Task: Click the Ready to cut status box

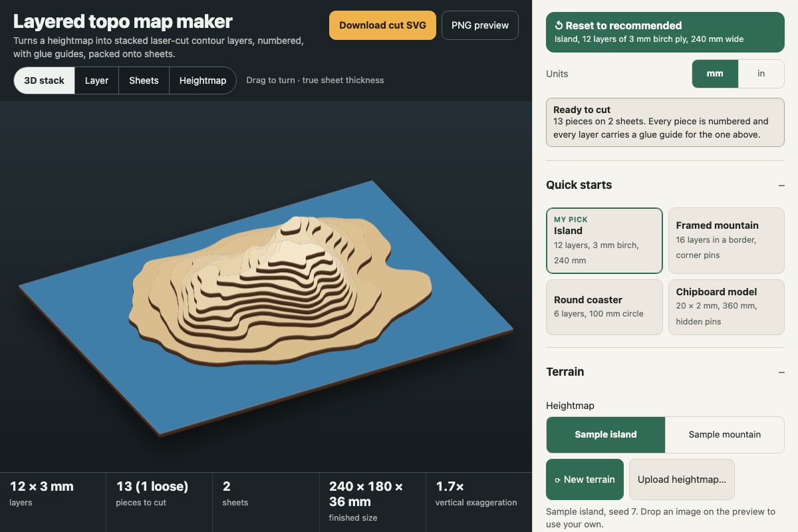Action: (665, 122)
